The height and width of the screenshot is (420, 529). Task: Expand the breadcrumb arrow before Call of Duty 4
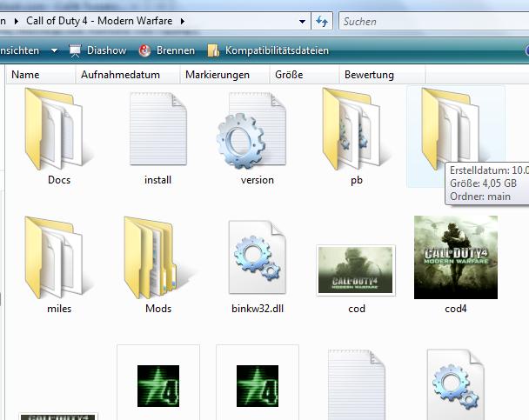[17, 21]
